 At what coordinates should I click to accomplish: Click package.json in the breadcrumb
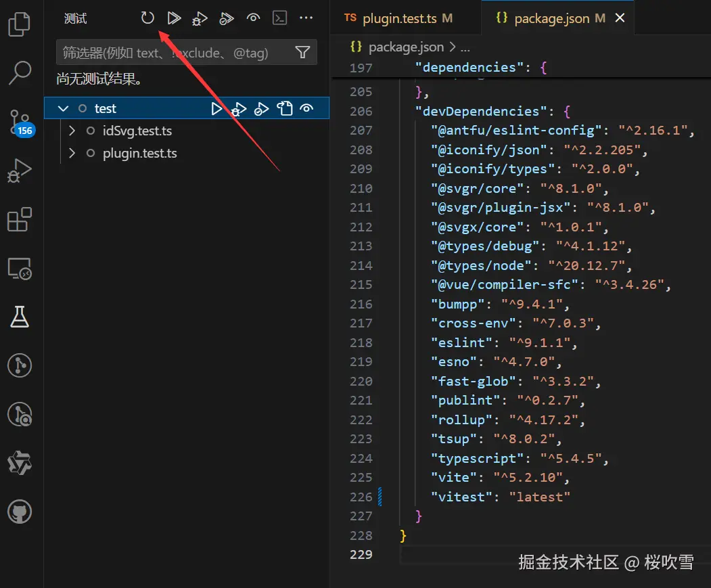[407, 47]
